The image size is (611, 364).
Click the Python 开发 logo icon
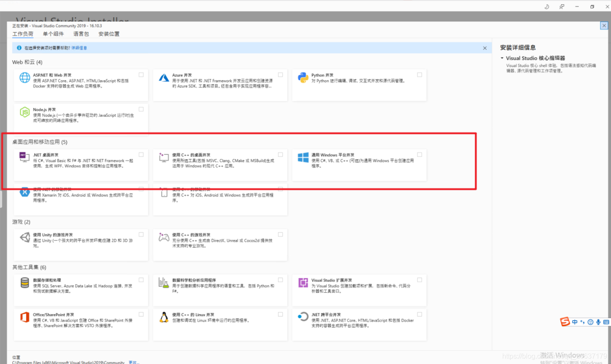point(303,77)
